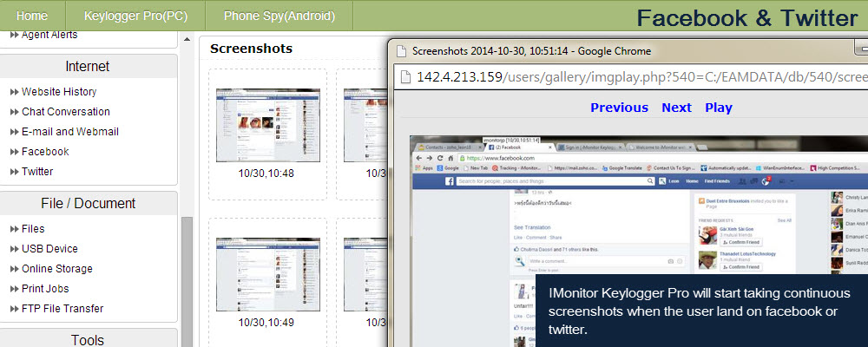Click See All in Friend Requests panel
The width and height of the screenshot is (868, 347).
click(784, 220)
